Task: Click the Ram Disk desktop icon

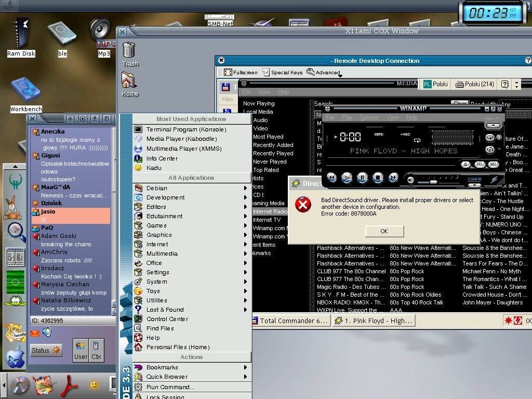Action: click(x=21, y=37)
